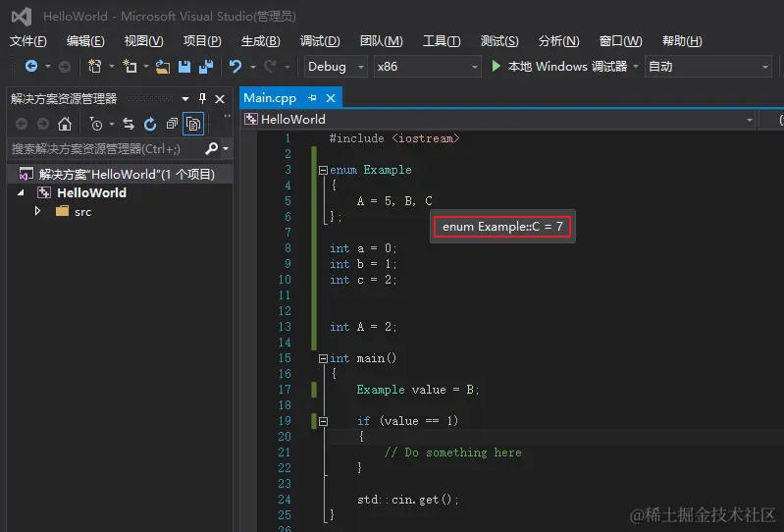
Task: Open the 调试(D) menu
Action: [x=320, y=41]
